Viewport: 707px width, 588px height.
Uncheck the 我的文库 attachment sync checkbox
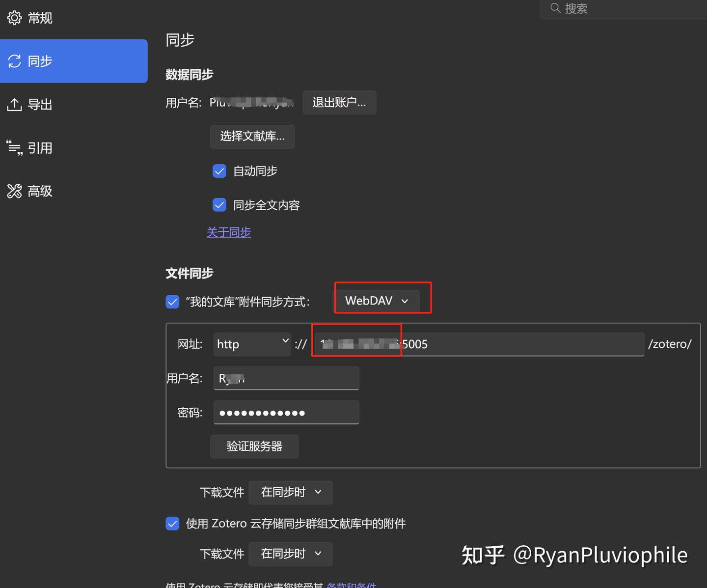click(x=172, y=302)
